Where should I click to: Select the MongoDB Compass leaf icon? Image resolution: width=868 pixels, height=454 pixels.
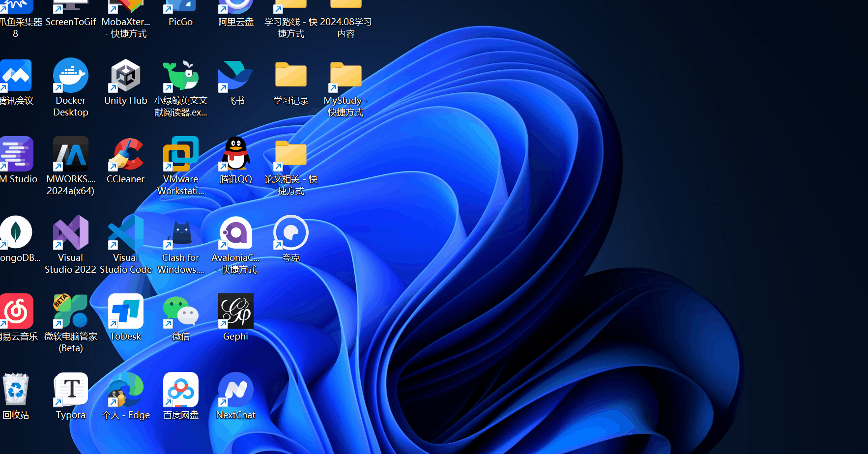[16, 232]
